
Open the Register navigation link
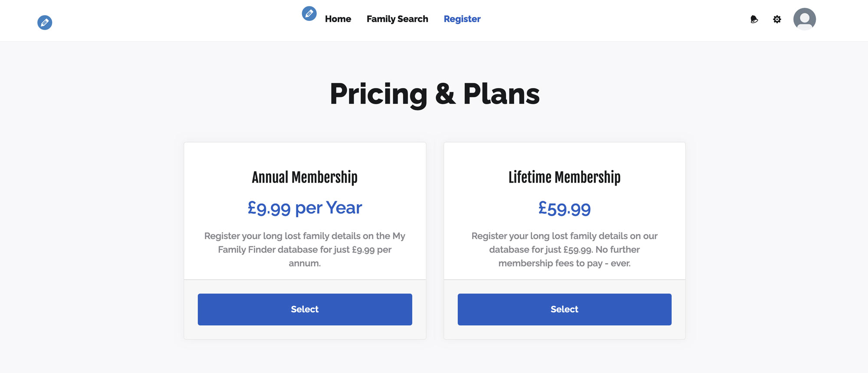pyautogui.click(x=462, y=19)
